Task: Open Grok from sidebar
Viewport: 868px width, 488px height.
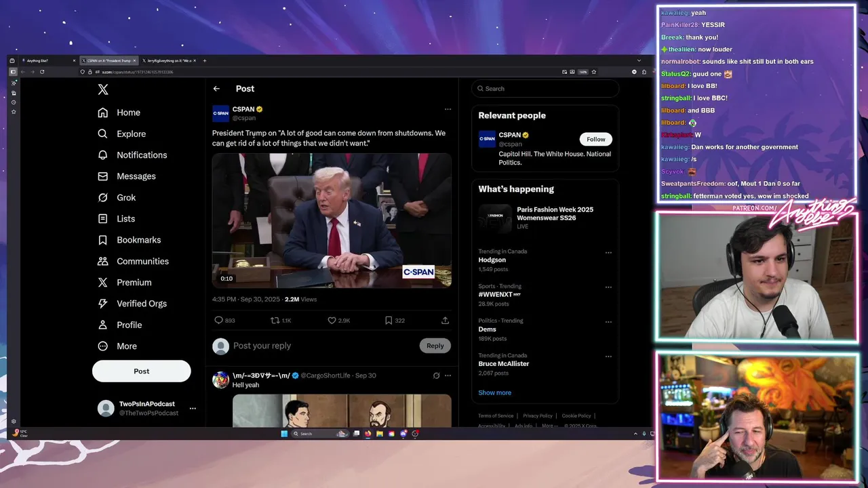Action: pyautogui.click(x=117, y=197)
